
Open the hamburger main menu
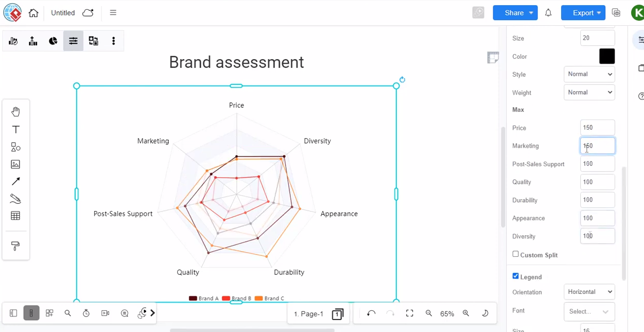(x=113, y=13)
